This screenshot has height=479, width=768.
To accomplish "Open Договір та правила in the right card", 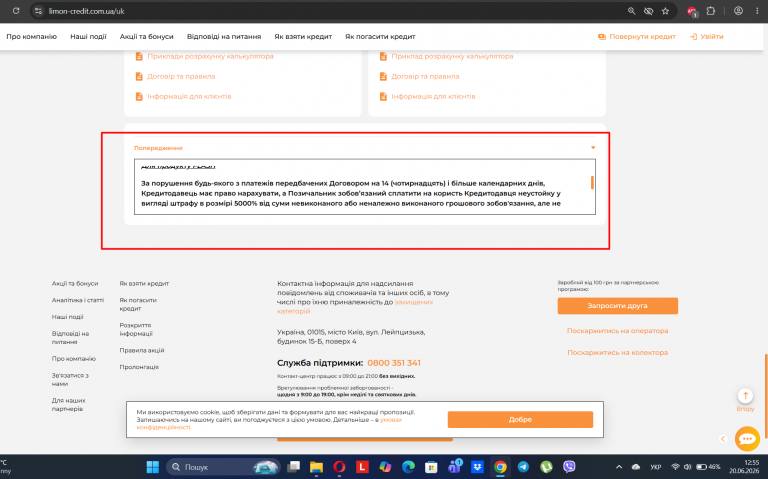I will (425, 76).
